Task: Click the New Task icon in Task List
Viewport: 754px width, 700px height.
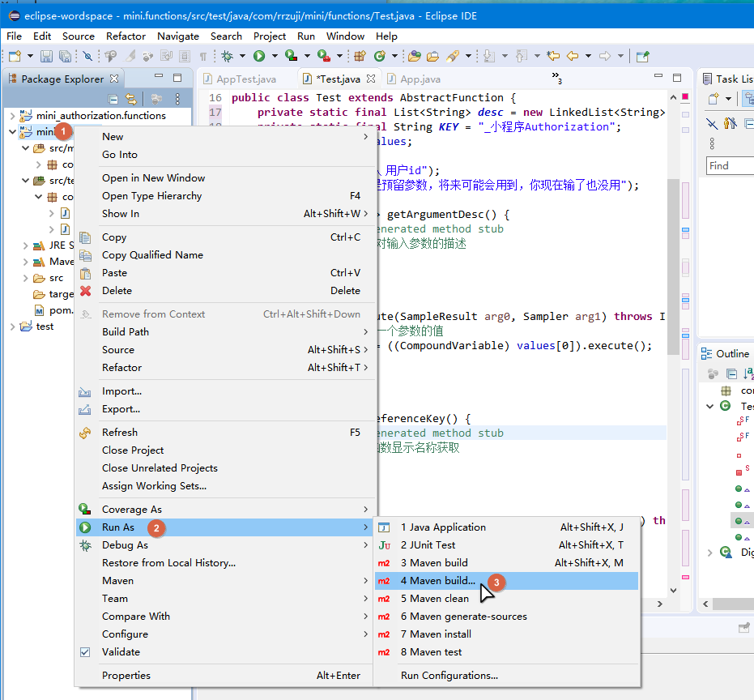Action: [714, 99]
